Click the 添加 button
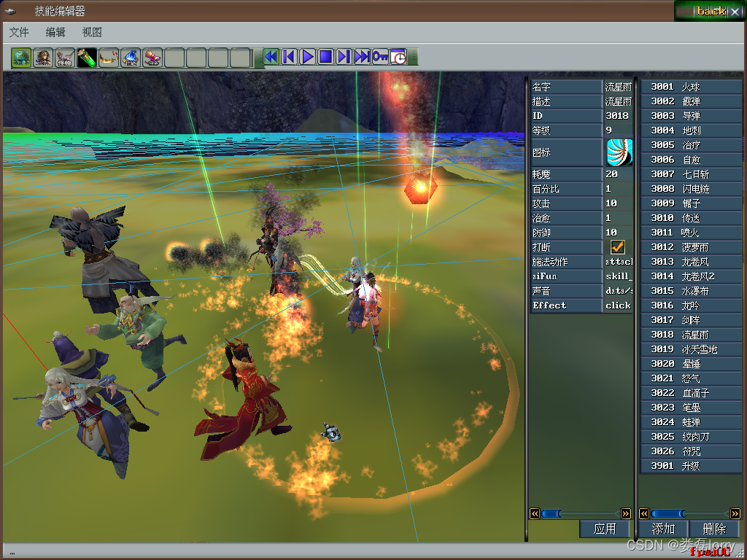This screenshot has width=747, height=560. point(663,529)
